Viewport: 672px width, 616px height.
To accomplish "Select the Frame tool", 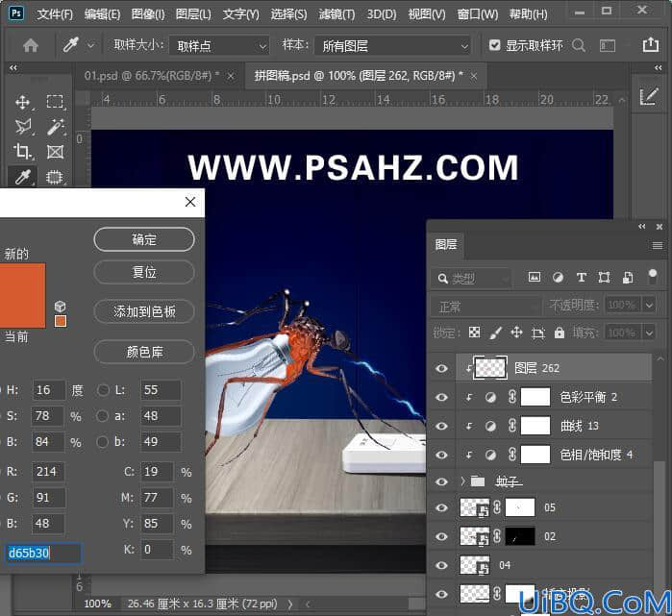I will [x=55, y=152].
